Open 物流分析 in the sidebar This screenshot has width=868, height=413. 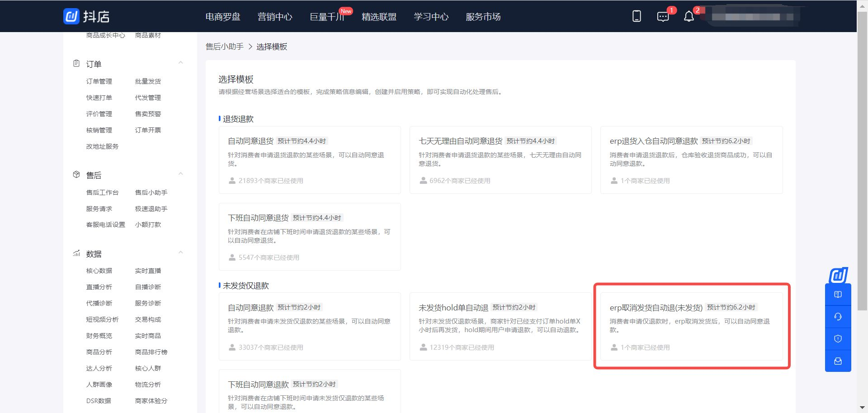[x=148, y=385]
